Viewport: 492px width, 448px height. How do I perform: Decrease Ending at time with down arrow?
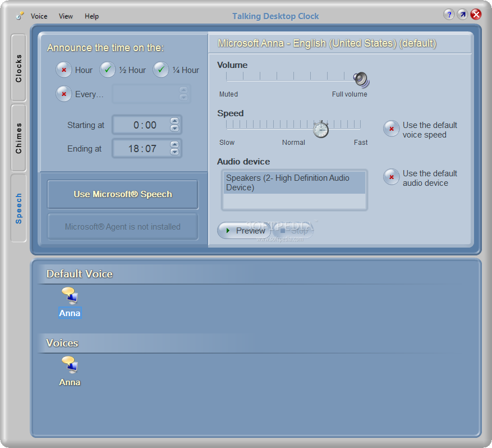(x=174, y=152)
